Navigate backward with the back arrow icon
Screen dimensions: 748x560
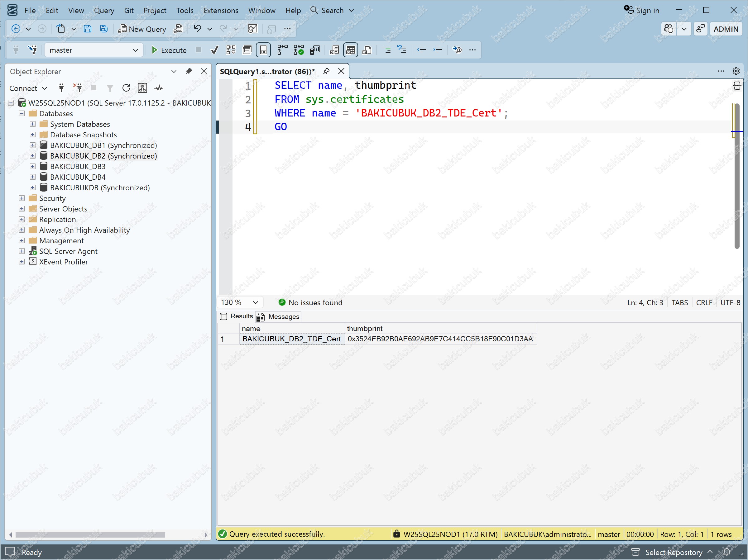[x=16, y=29]
